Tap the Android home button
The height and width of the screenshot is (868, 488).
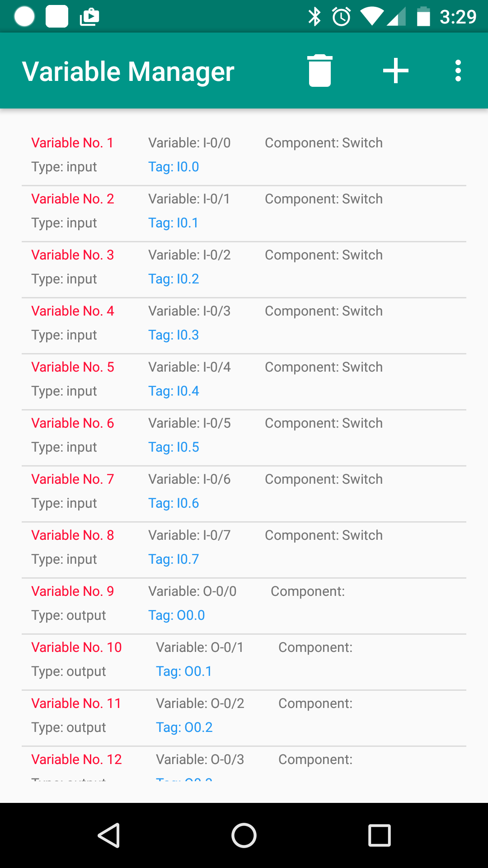[244, 835]
